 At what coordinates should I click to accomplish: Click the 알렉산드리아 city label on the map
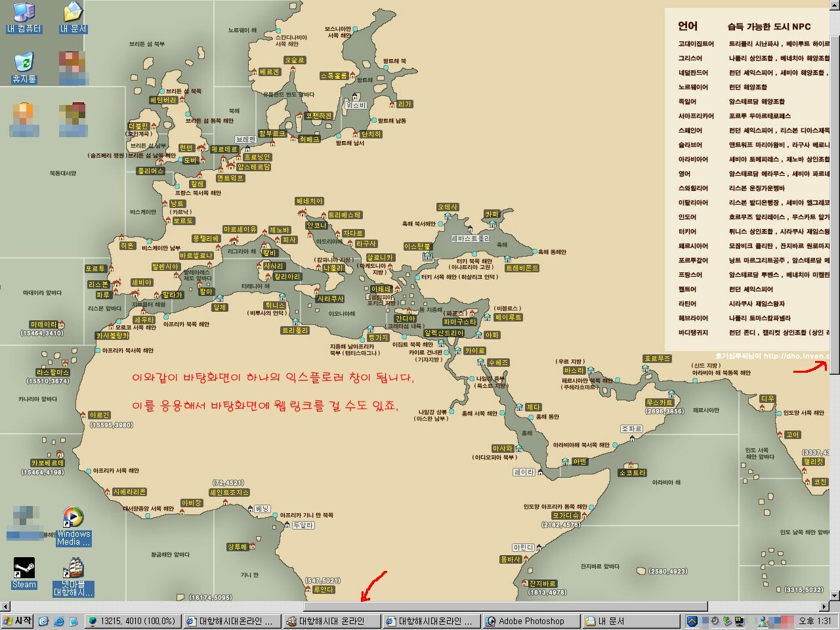[x=444, y=333]
